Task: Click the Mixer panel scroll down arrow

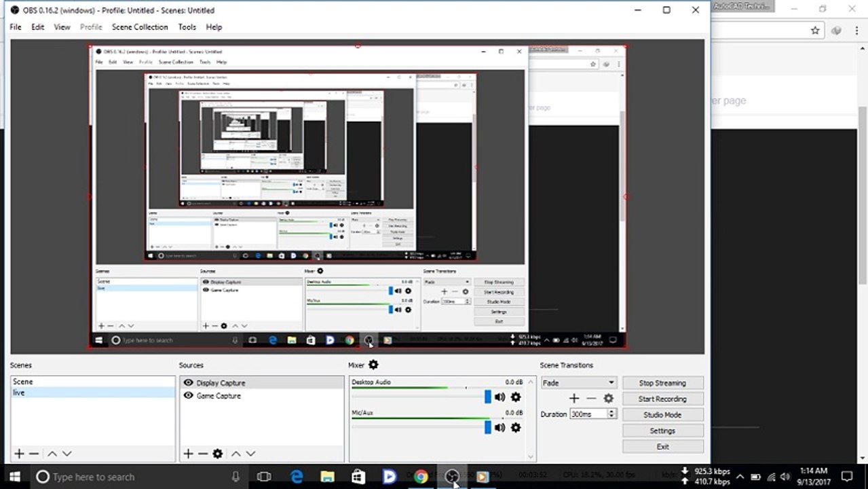Action: (x=531, y=458)
